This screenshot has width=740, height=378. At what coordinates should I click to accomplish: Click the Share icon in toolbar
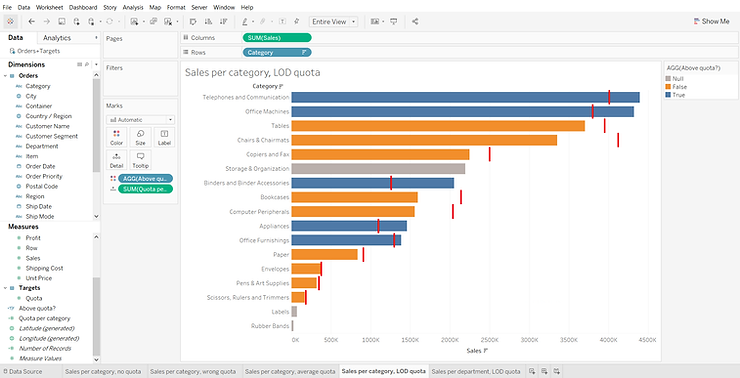point(415,21)
